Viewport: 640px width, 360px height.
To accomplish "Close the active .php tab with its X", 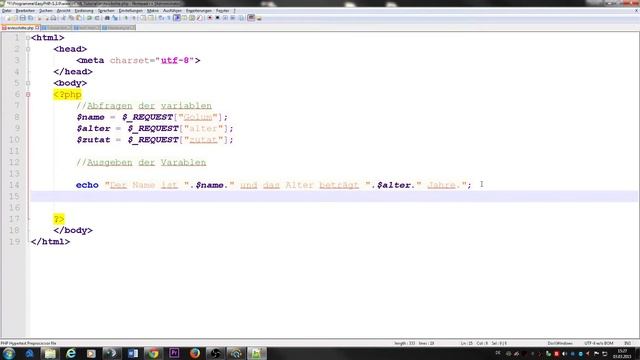I will [x=37, y=28].
